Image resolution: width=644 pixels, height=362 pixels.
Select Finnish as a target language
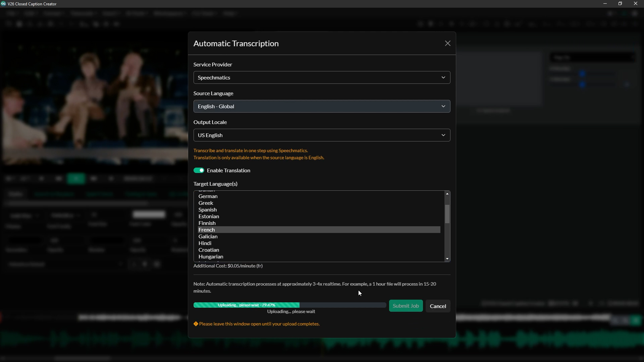pos(319,223)
